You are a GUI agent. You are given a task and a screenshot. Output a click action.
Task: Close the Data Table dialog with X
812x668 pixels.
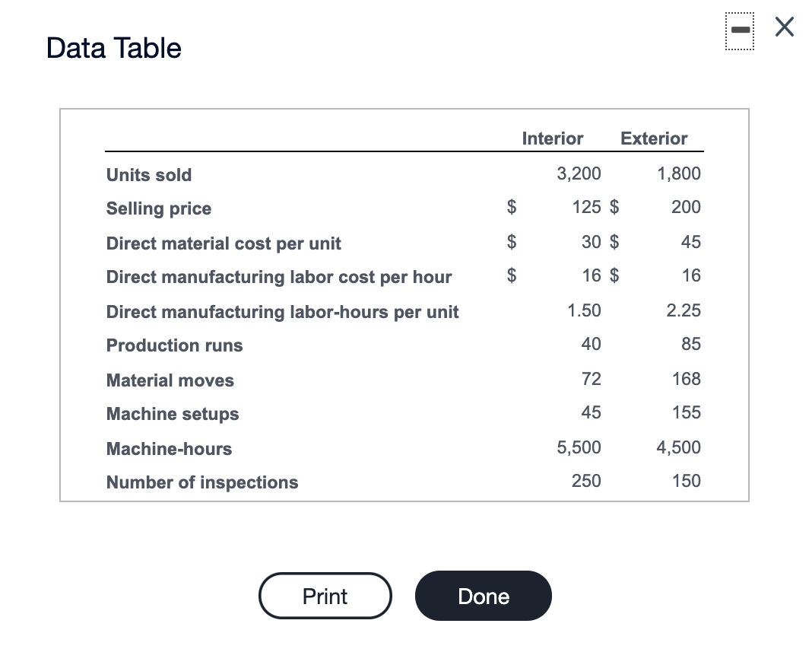click(x=784, y=27)
